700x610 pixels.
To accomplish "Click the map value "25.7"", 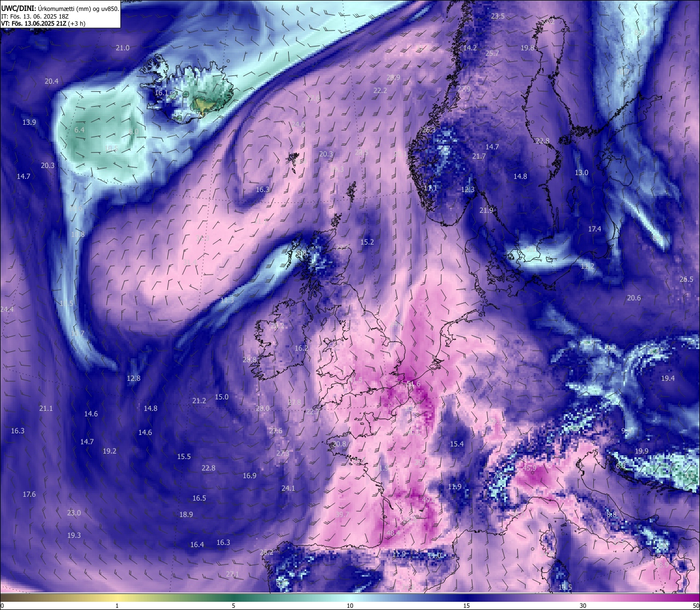I will coord(492,54).
